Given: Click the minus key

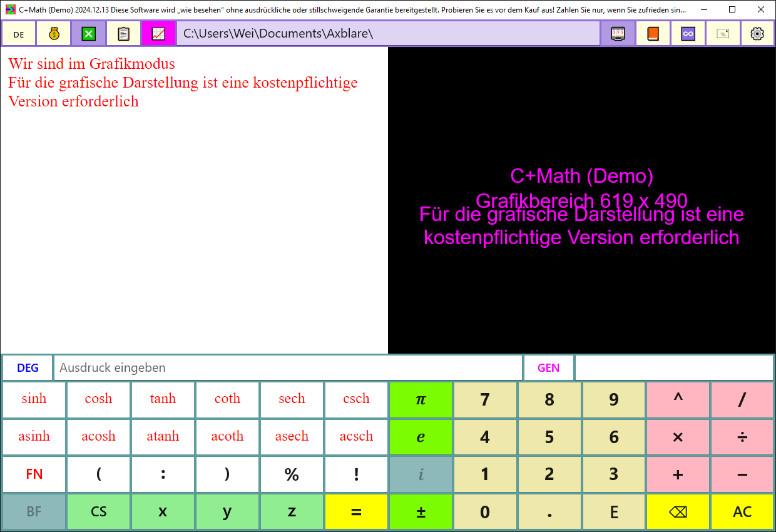Looking at the screenshot, I should [742, 474].
